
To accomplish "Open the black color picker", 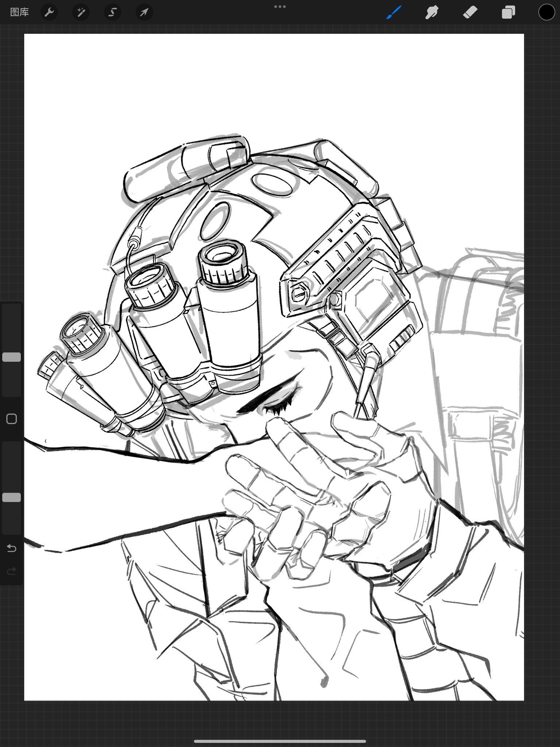I will [547, 13].
